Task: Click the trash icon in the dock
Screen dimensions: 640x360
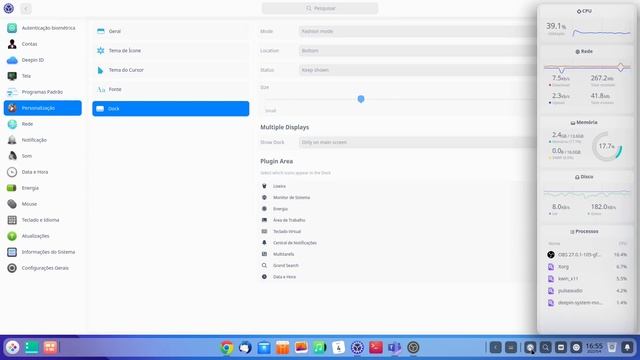Action: 612,348
